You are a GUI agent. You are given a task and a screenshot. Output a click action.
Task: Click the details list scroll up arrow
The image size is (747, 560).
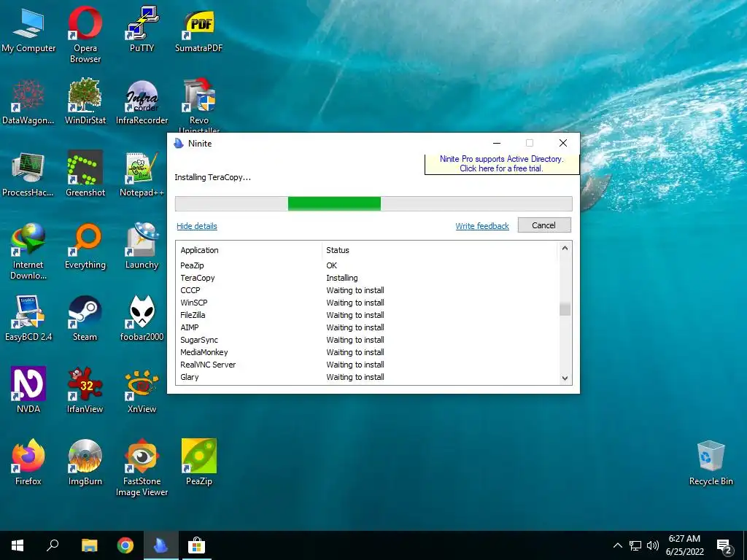[x=565, y=248]
